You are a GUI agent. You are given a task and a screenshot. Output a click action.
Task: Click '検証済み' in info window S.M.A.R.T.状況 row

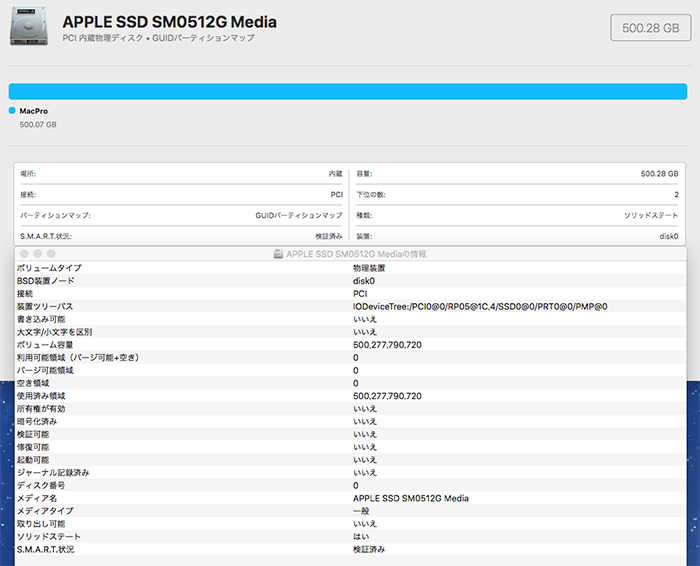tap(369, 549)
